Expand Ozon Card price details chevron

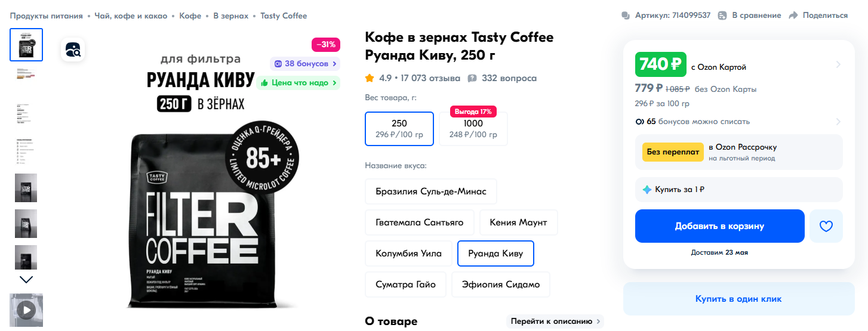838,64
